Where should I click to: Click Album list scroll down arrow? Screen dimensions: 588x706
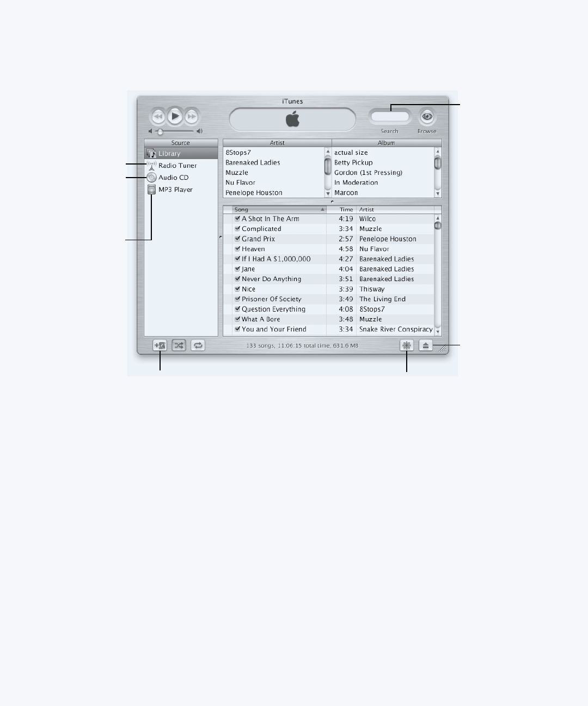click(x=438, y=193)
